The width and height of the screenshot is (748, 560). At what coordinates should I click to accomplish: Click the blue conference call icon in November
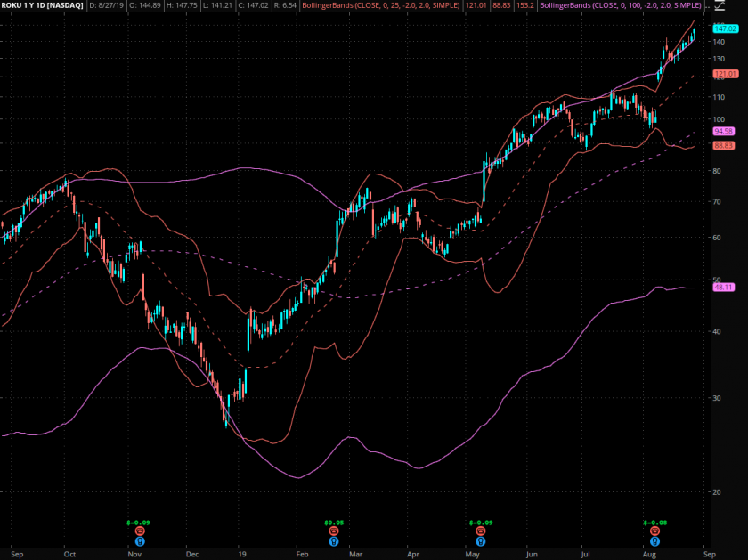click(139, 540)
